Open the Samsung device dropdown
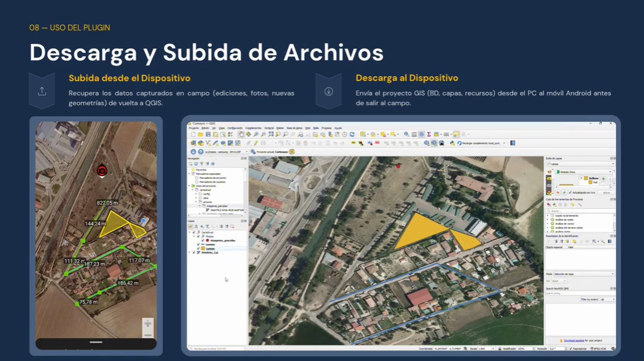The width and height of the screenshot is (644, 361). click(224, 152)
